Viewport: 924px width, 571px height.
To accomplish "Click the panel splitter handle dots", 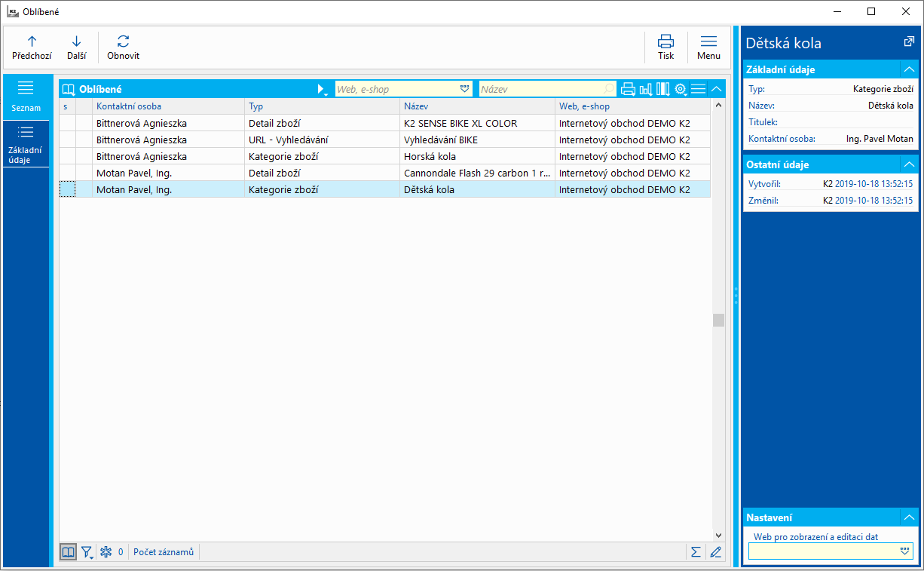I will click(x=736, y=295).
